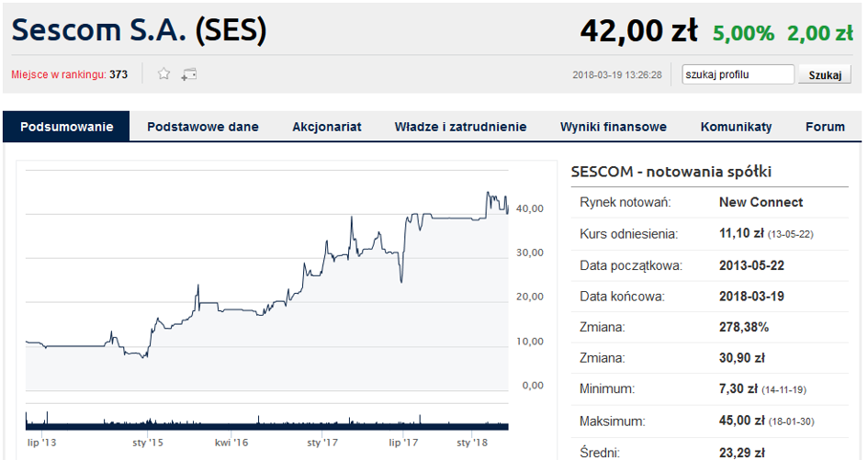Select the 'lip '13' date label
Viewport: 868px width, 460px height.
click(41, 443)
